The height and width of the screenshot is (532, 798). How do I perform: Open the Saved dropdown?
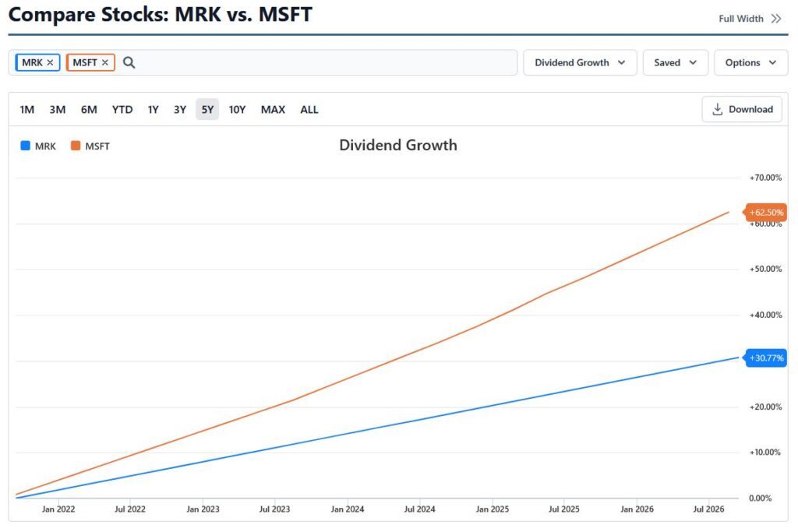676,62
